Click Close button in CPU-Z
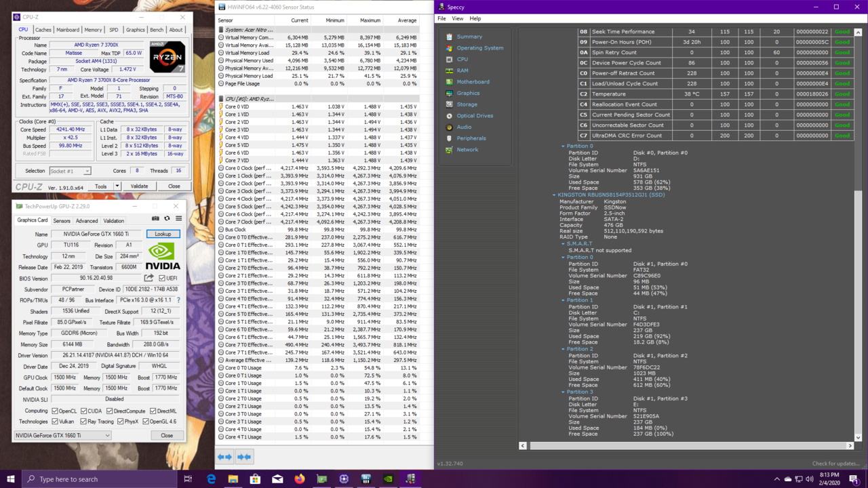This screenshot has width=868, height=488. coord(174,186)
